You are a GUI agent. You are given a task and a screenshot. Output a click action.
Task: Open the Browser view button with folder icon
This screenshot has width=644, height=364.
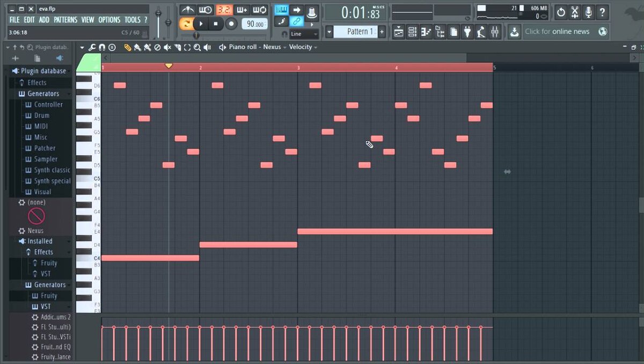click(440, 32)
